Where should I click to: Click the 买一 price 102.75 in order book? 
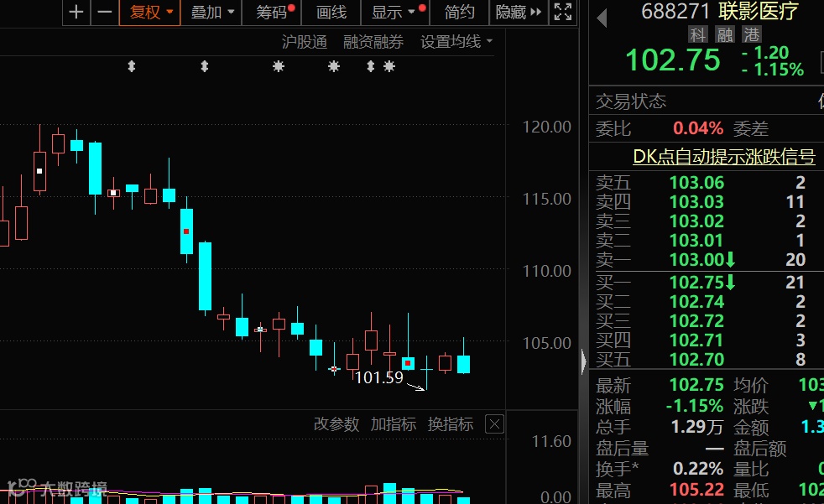coord(696,283)
